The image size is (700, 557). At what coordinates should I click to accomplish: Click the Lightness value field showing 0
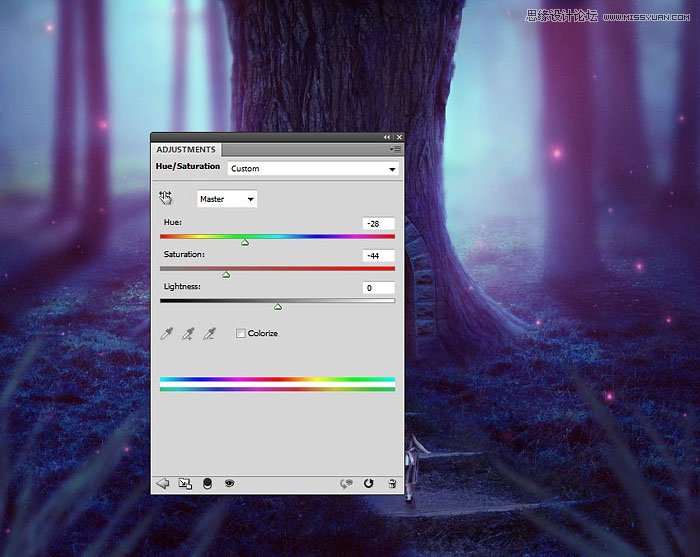pos(379,288)
